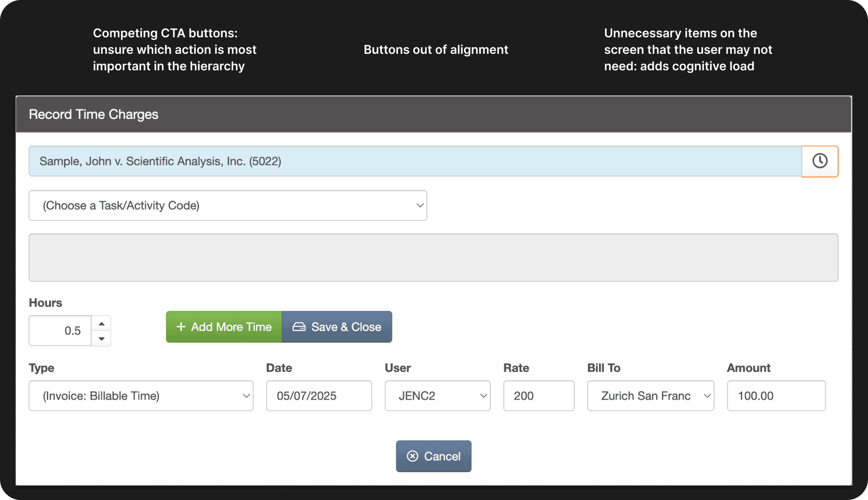Image resolution: width=868 pixels, height=500 pixels.
Task: Click the plus icon on Add More Time
Action: 181,327
